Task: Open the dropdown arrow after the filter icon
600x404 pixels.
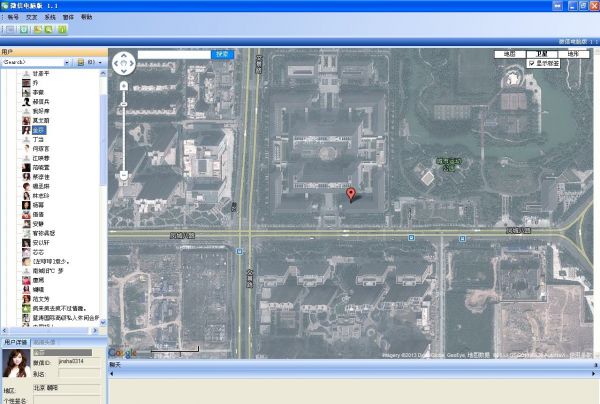Action: point(101,62)
